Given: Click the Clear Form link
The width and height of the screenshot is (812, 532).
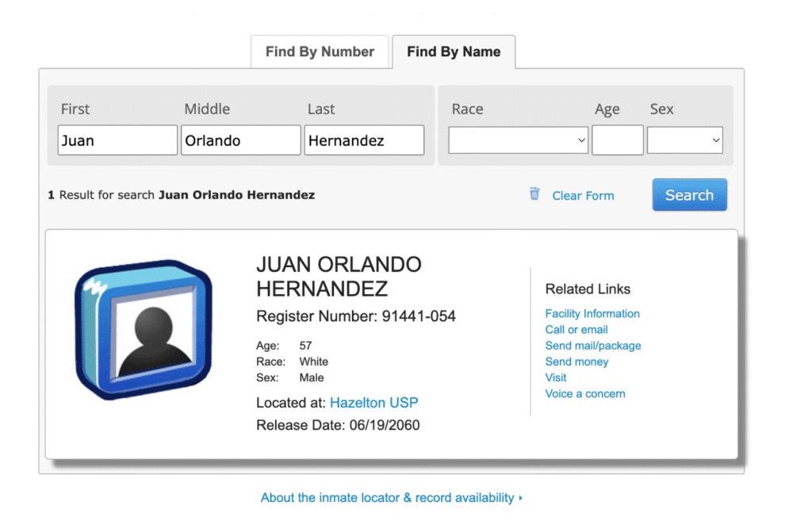Looking at the screenshot, I should pyautogui.click(x=583, y=196).
